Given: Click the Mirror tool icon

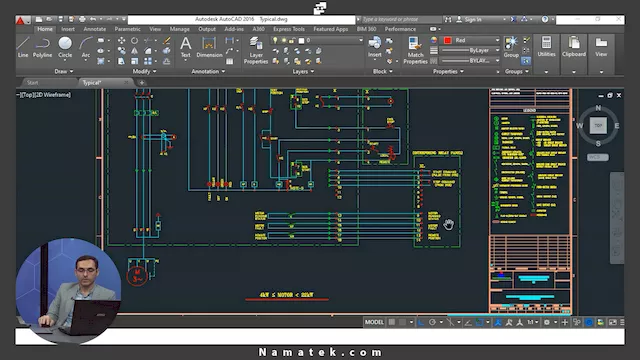Looking at the screenshot, I should tap(134, 51).
